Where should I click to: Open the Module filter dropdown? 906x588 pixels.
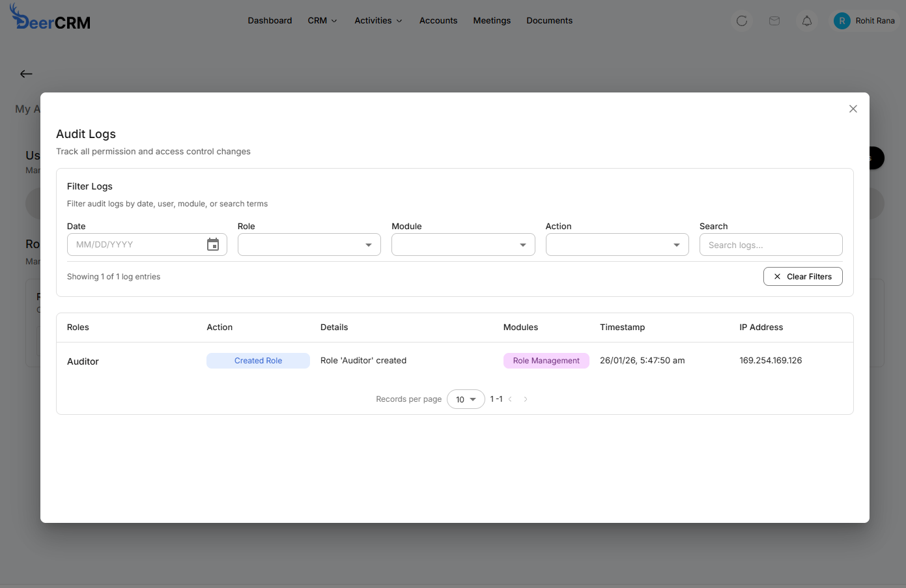click(463, 244)
